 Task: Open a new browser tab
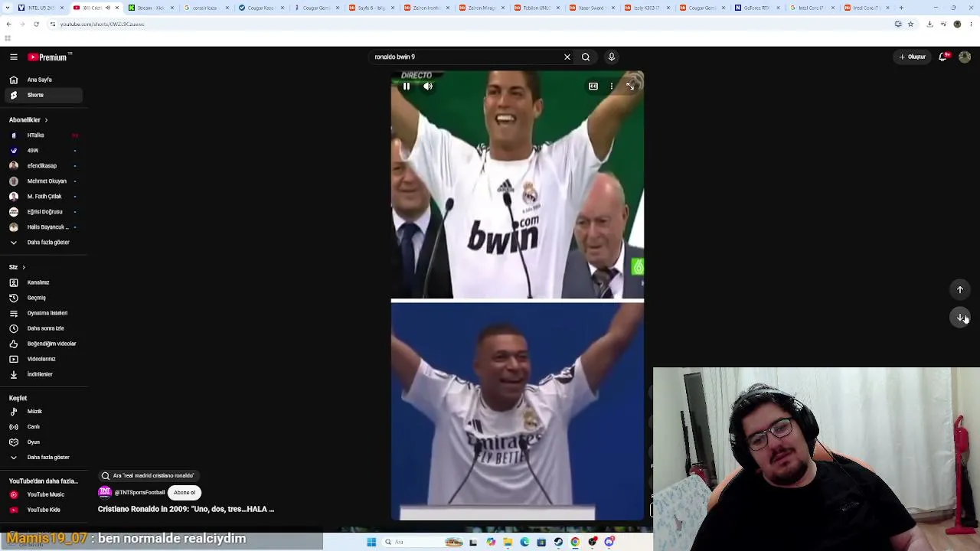click(901, 8)
